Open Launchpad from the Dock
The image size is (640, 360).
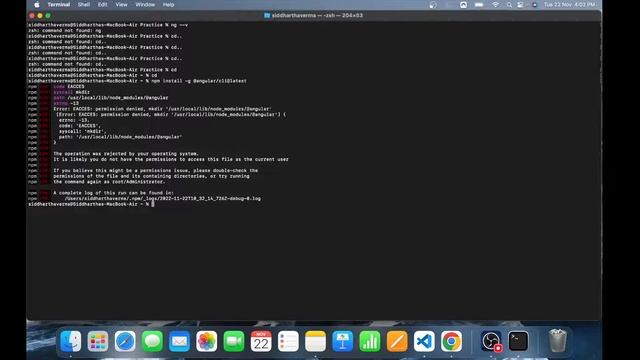[98, 341]
